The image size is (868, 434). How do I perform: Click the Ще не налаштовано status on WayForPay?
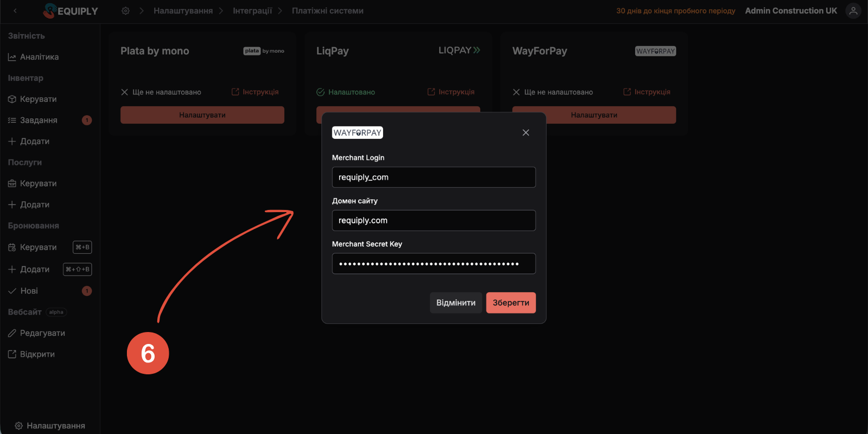click(x=553, y=92)
